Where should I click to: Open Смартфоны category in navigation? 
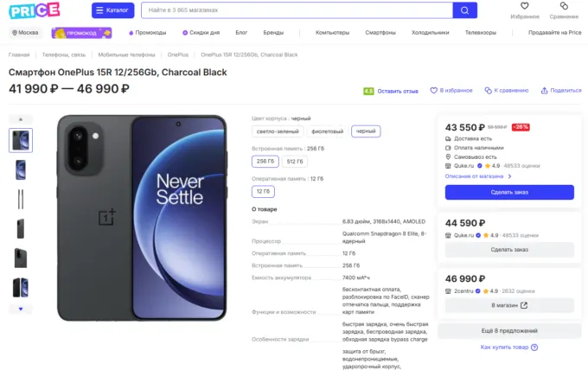(380, 33)
